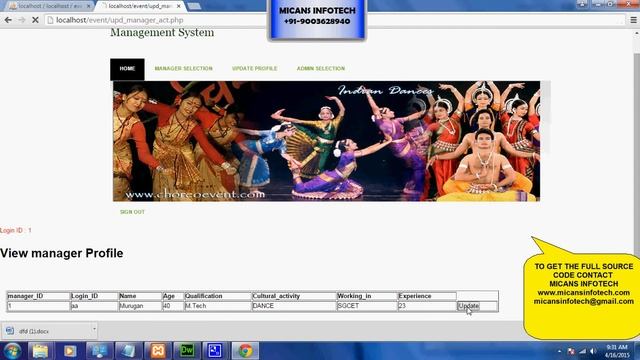Open the Windows Start menu

click(x=13, y=351)
